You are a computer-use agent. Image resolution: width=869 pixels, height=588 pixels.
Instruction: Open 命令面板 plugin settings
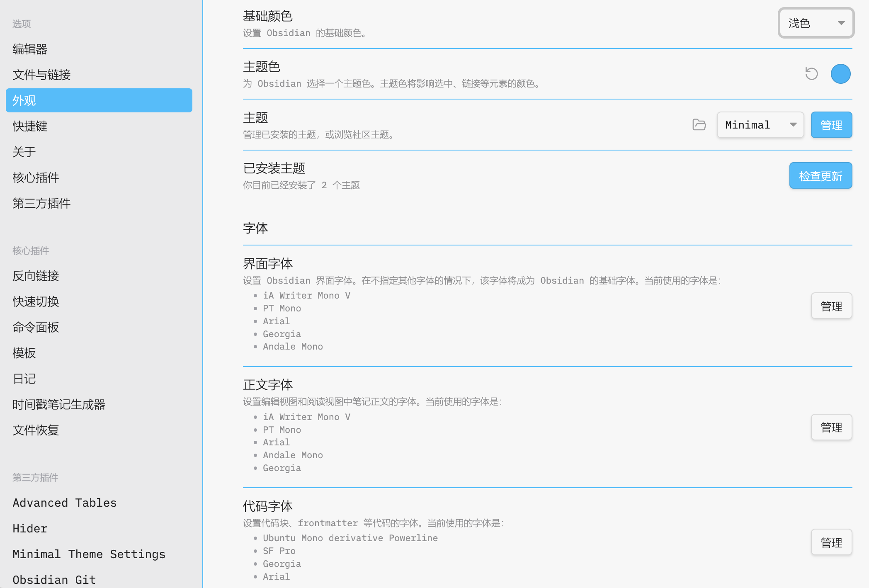click(36, 328)
